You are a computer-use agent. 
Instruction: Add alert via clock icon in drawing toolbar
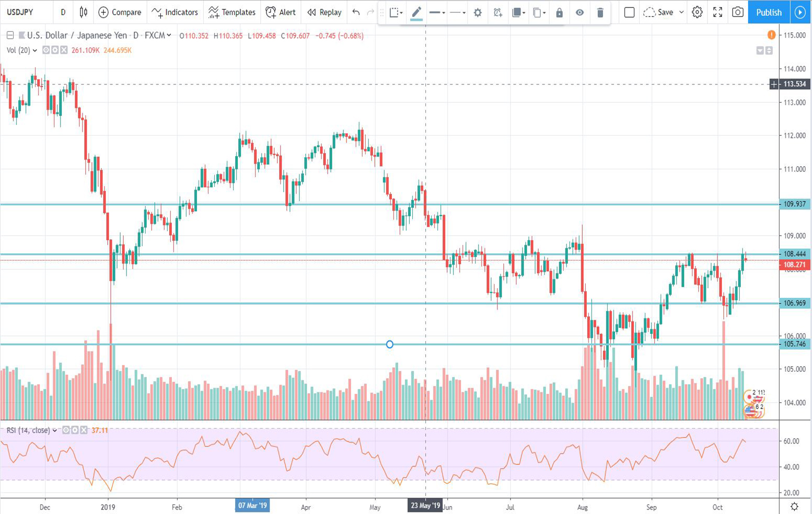[497, 13]
